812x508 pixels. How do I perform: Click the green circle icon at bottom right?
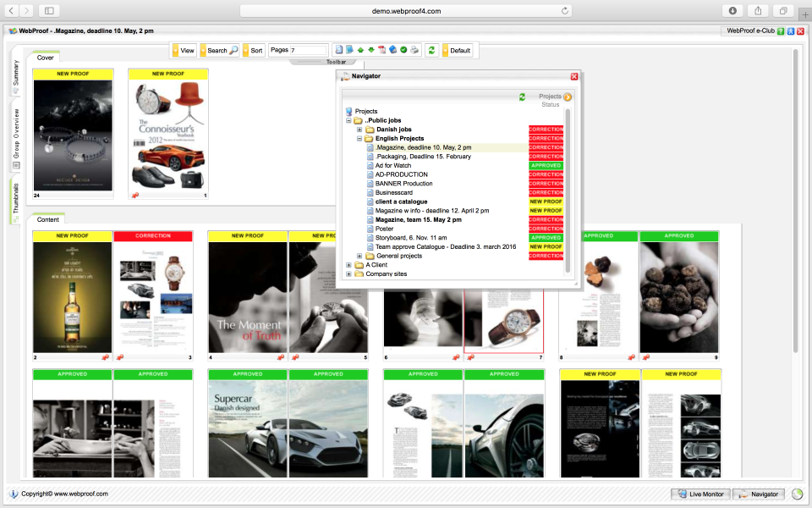point(797,494)
